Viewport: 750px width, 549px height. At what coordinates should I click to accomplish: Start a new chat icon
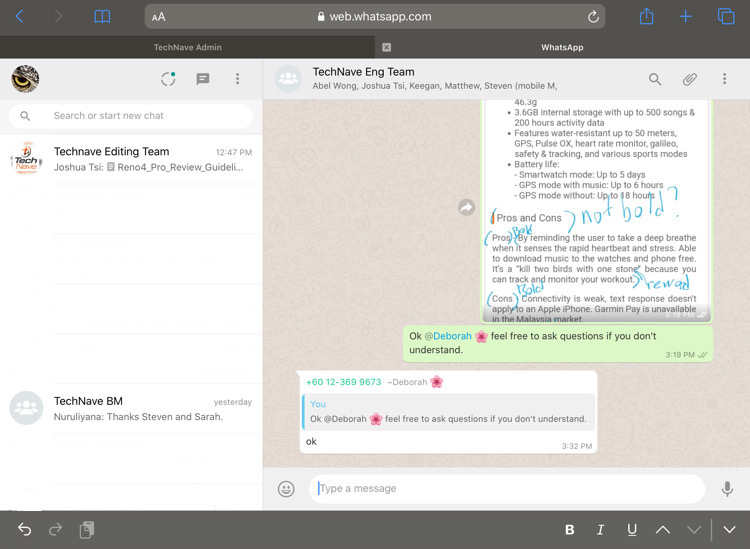click(x=203, y=79)
